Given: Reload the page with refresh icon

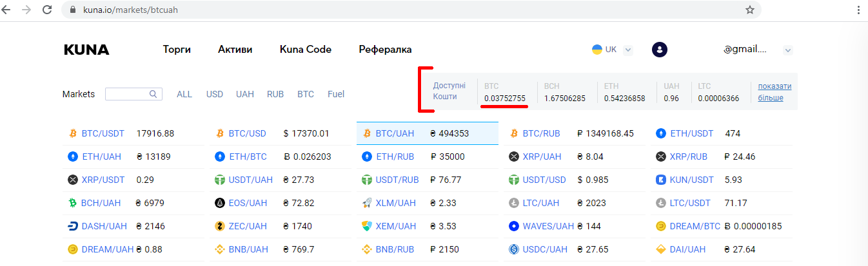Looking at the screenshot, I should pos(47,10).
